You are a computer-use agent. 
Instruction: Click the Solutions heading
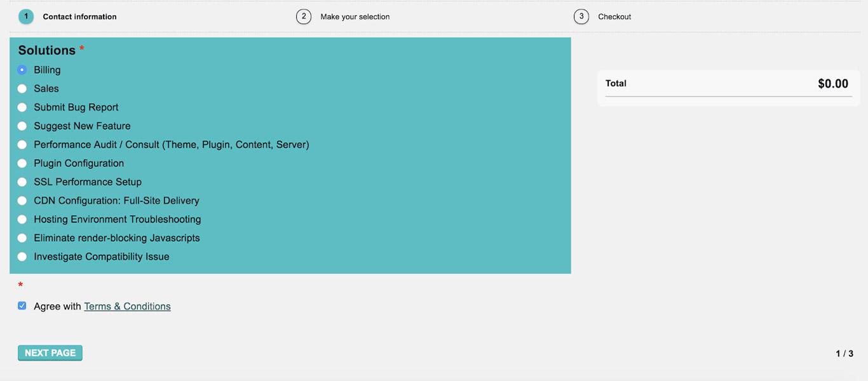click(47, 50)
